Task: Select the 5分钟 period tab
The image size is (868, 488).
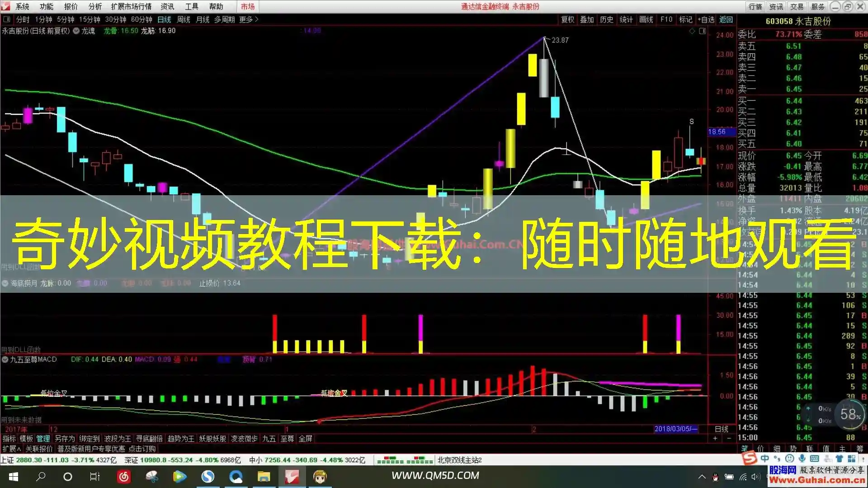Action: pos(66,19)
